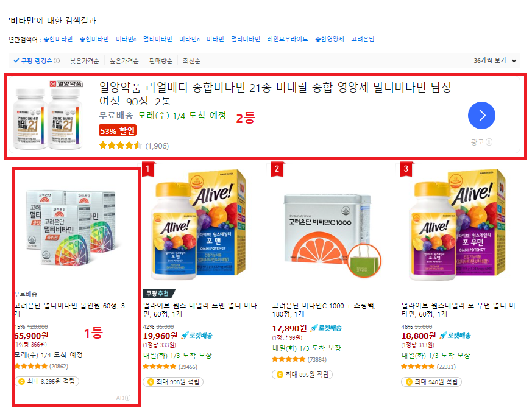Select the 쿠팡 랭킹순 checked sort option
The height and width of the screenshot is (419, 532).
pyautogui.click(x=32, y=61)
